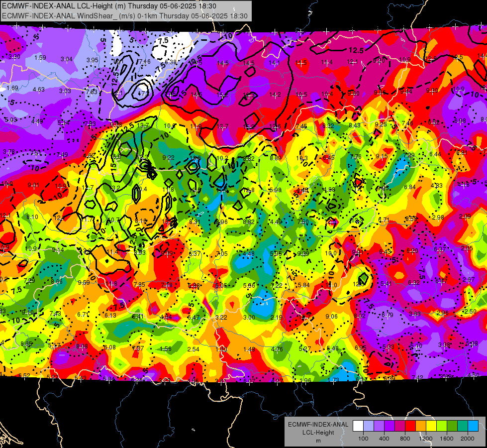This screenshot has width=487, height=448.
Task: Click the wind shear value 6.79
Action: [x=388, y=315]
